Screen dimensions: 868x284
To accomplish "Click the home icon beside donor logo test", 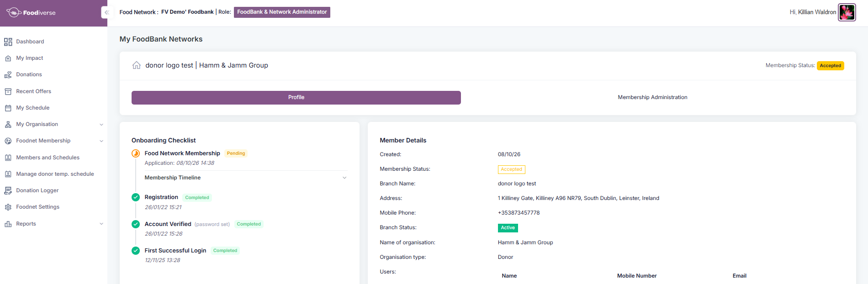I will [137, 65].
